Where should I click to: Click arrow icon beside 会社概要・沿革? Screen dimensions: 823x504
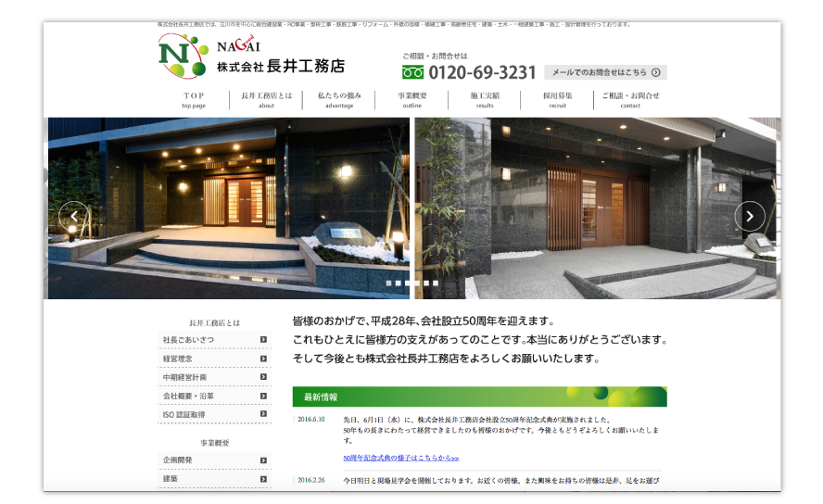263,396
